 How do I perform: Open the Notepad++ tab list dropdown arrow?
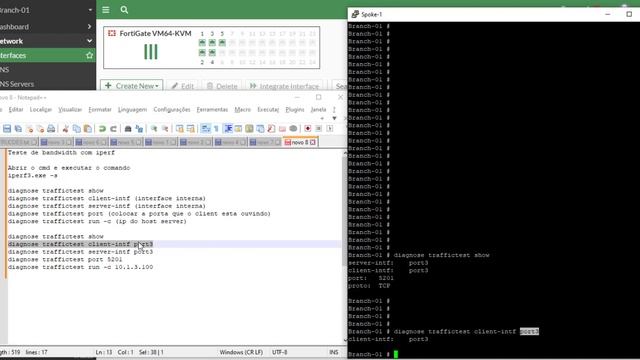pos(334,118)
